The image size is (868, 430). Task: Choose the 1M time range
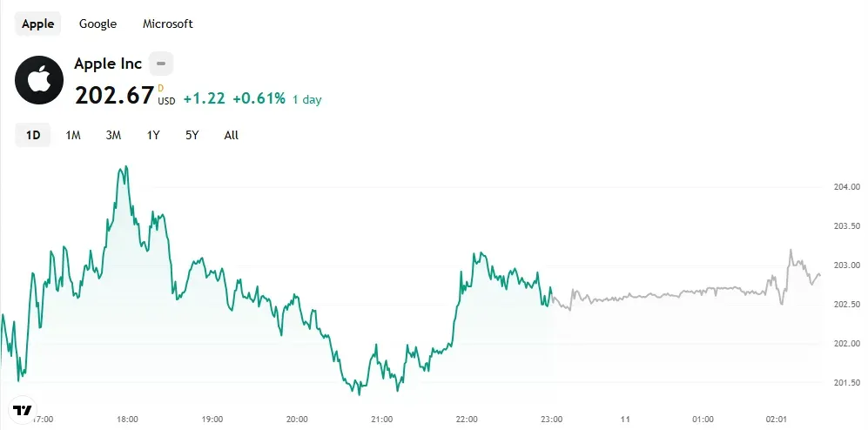pos(73,135)
